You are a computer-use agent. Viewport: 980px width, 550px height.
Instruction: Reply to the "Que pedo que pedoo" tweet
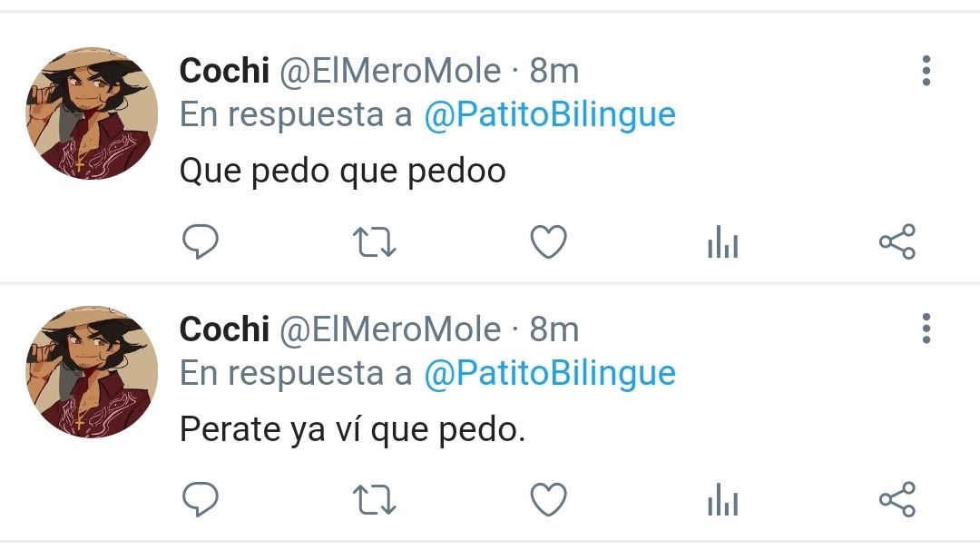coord(200,241)
